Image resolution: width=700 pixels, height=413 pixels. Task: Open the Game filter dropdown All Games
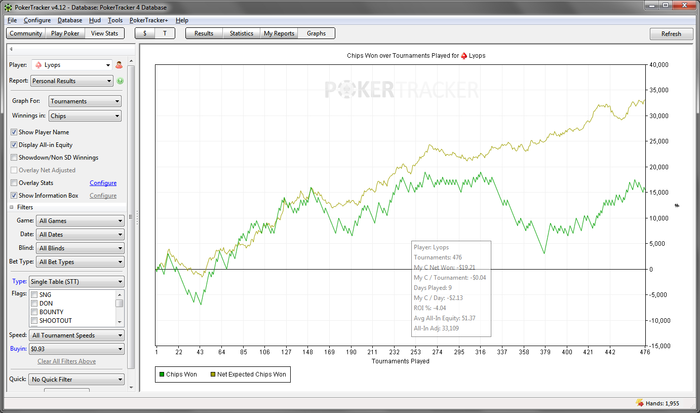click(x=80, y=221)
